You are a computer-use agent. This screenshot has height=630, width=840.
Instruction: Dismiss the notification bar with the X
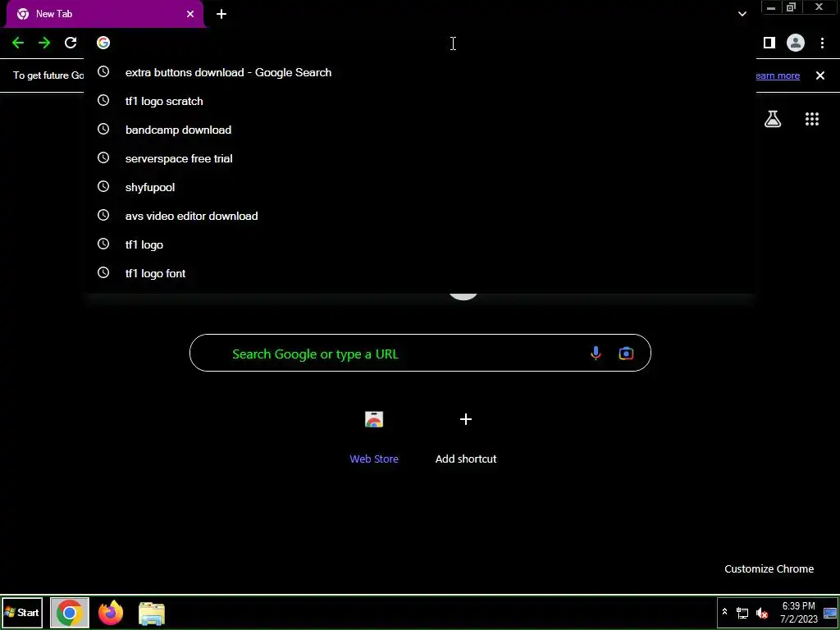[820, 75]
